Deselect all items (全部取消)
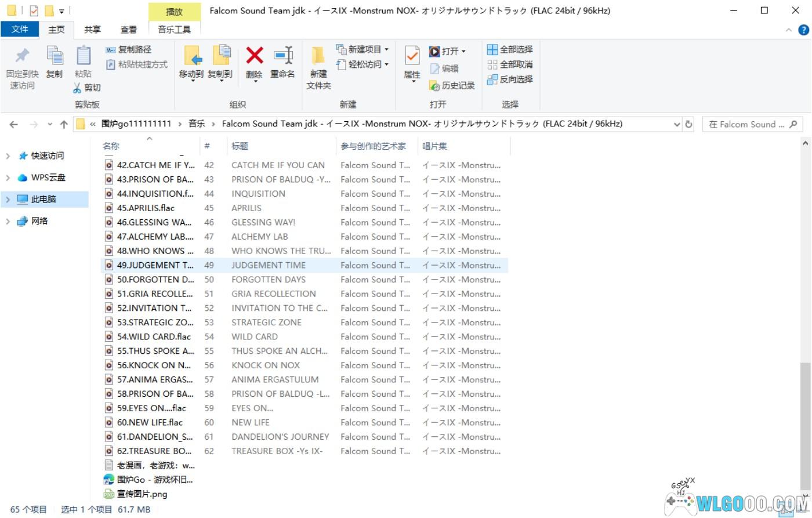The image size is (812, 518). [x=510, y=64]
